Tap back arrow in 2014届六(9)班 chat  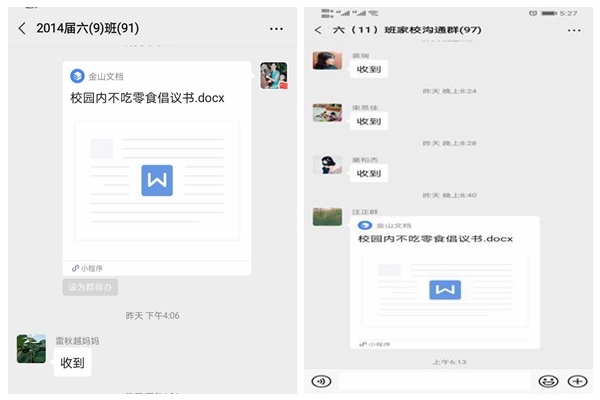(22, 28)
